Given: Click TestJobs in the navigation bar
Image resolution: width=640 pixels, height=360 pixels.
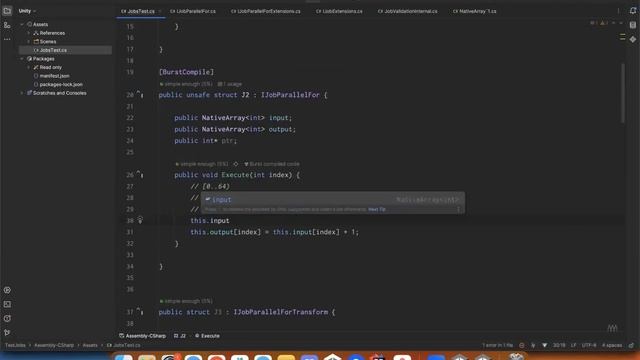Looking at the screenshot, I should pyautogui.click(x=15, y=345).
